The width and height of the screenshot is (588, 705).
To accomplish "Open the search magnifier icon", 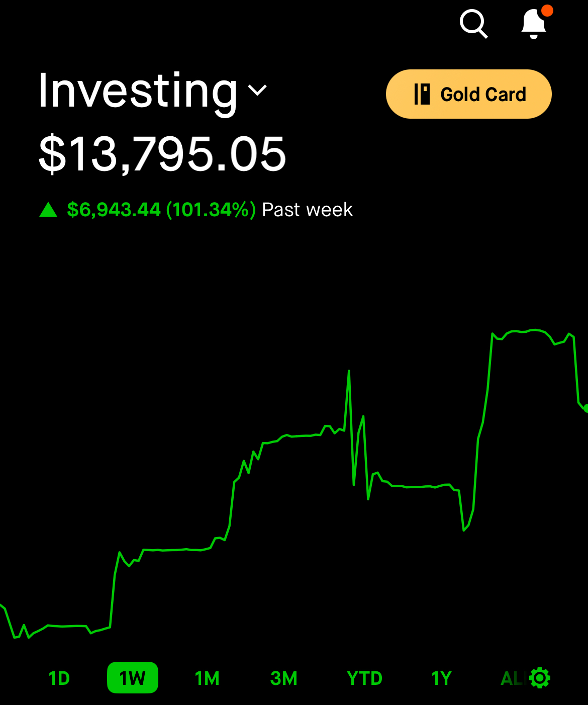I will 473,24.
